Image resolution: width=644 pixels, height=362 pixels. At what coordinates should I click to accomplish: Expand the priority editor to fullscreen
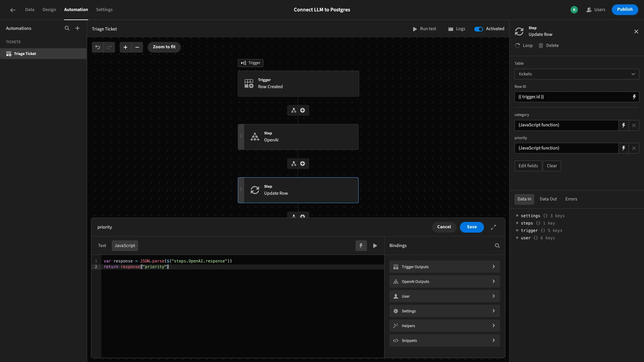click(x=493, y=227)
